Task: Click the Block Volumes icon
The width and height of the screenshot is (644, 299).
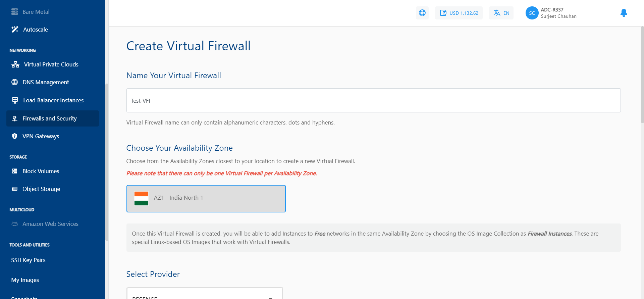Action: coord(15,171)
